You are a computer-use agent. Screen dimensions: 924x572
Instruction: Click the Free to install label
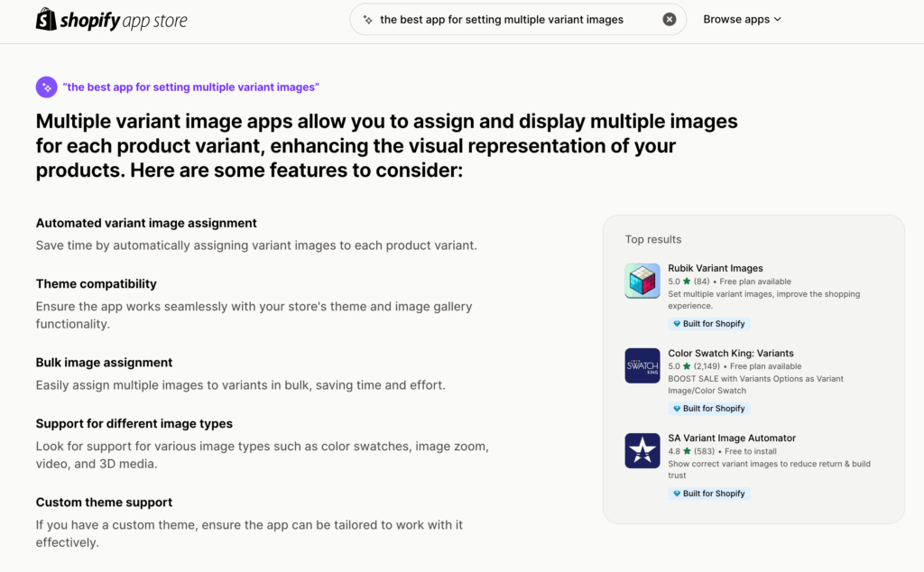tap(750, 451)
